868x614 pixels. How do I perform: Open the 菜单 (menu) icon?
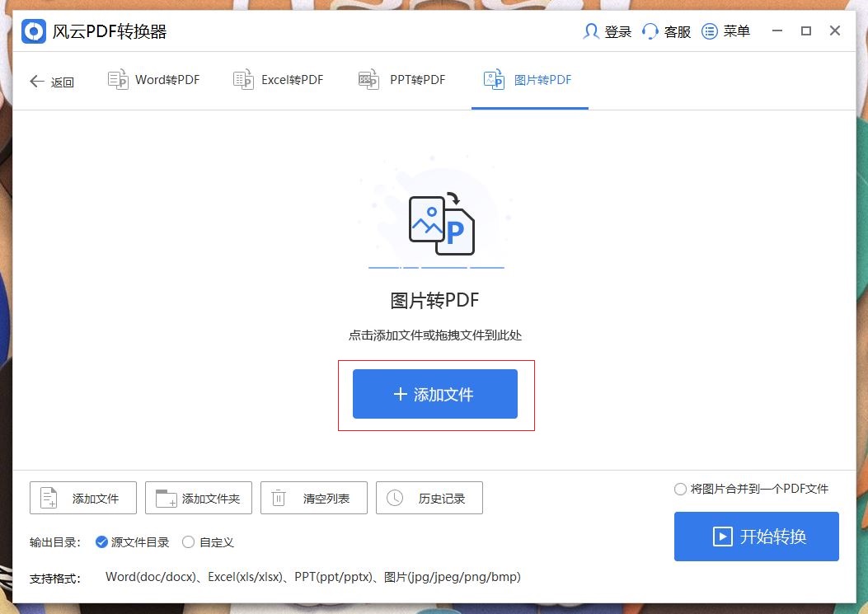click(709, 30)
